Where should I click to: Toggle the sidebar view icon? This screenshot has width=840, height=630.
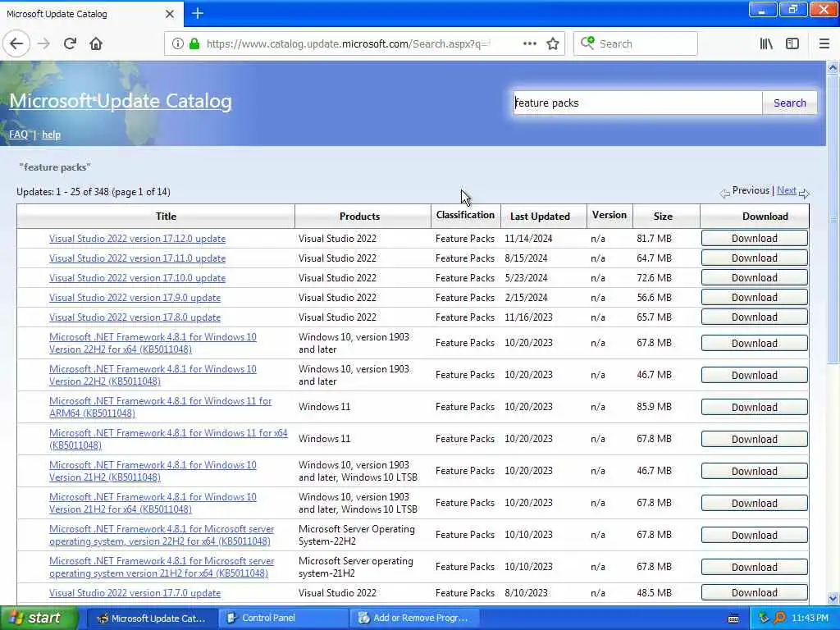click(x=792, y=44)
